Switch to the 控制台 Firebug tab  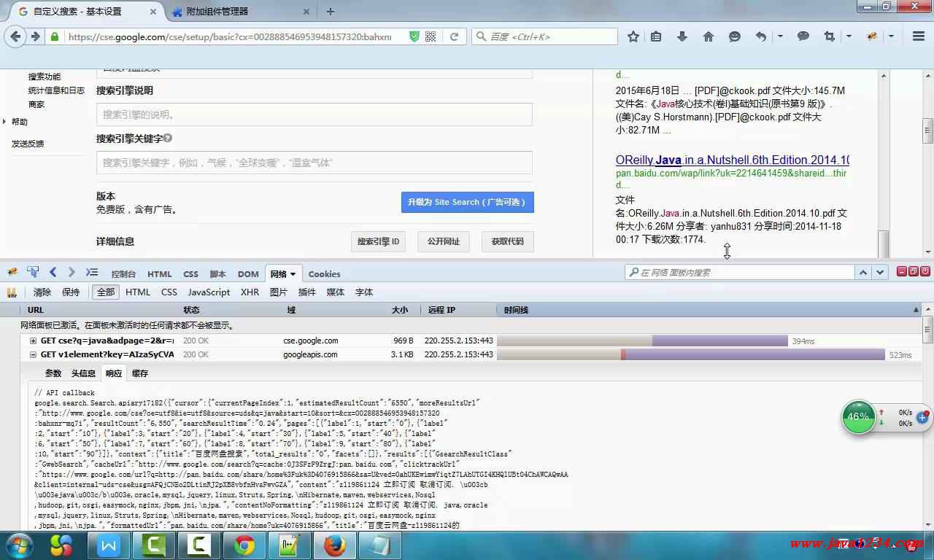click(123, 274)
